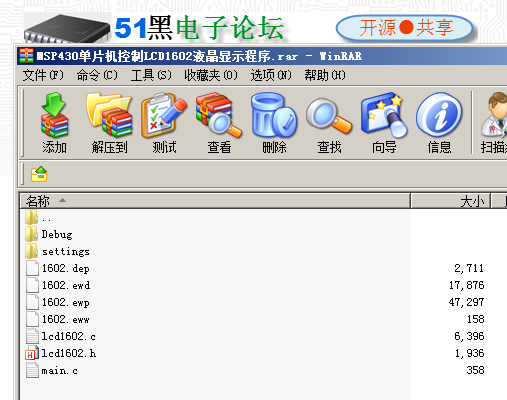Select the '1602.ewd' file name

pyautogui.click(x=66, y=285)
